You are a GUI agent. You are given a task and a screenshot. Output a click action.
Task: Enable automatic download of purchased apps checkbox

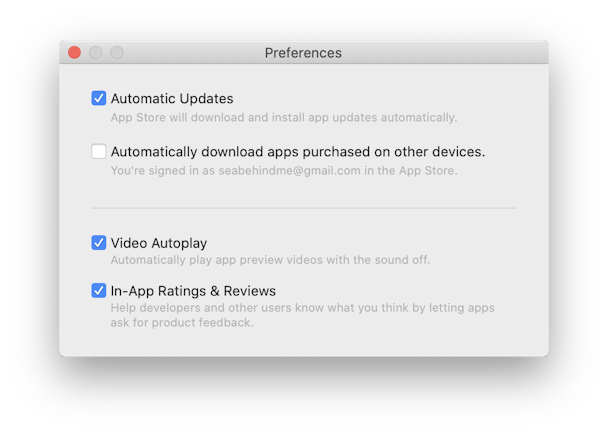[x=98, y=151]
